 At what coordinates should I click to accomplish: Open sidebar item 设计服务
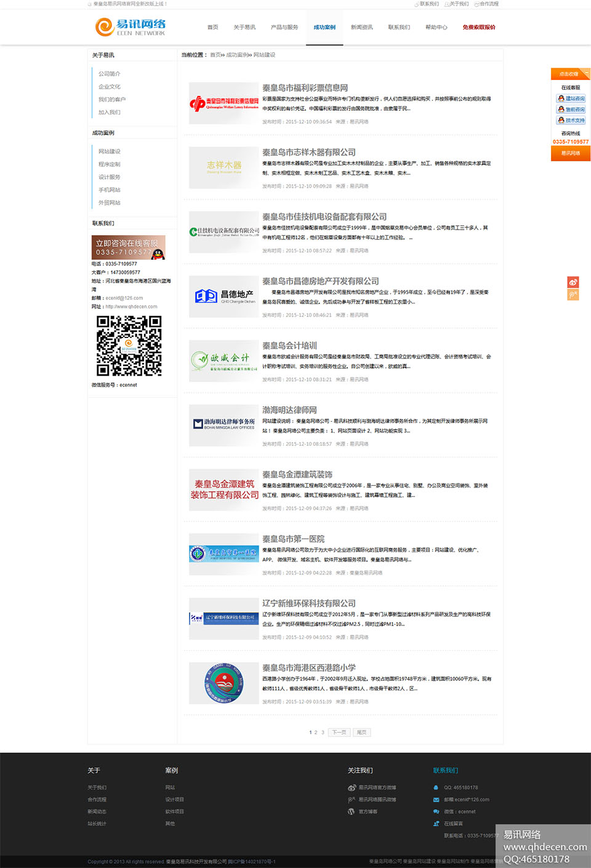coord(110,177)
